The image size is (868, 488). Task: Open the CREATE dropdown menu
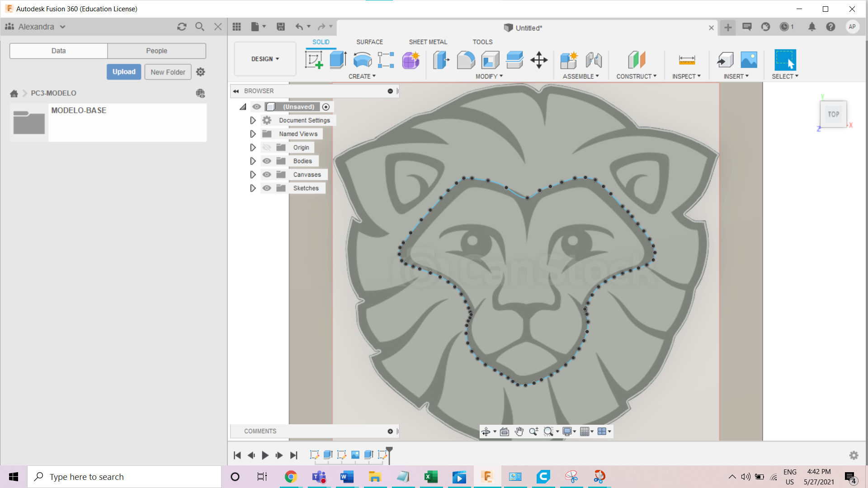tap(362, 76)
